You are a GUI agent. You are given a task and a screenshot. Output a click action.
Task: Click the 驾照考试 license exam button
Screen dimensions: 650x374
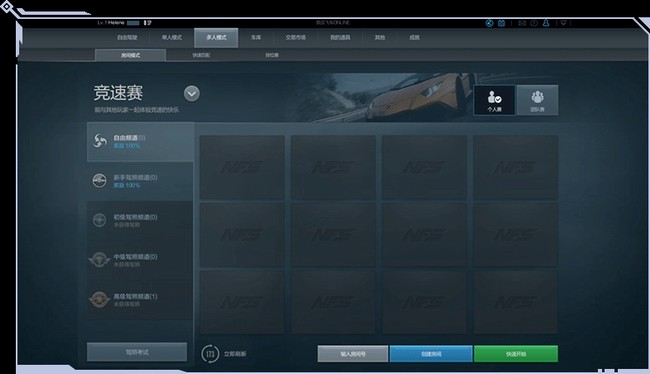(x=137, y=352)
